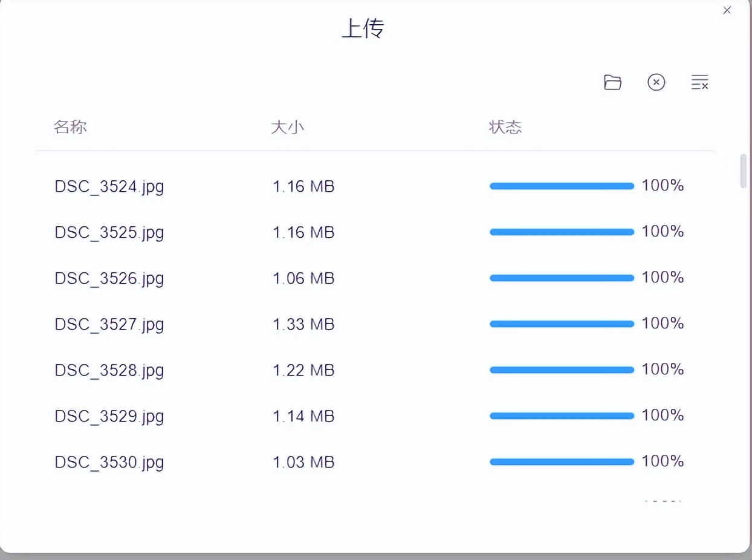
Task: Click the 状态 column header
Action: coord(505,127)
